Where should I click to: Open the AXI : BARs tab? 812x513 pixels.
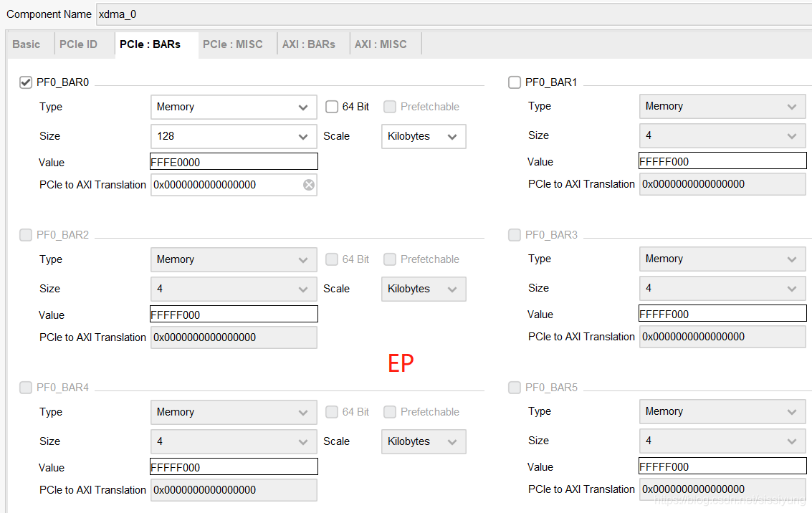[309, 44]
